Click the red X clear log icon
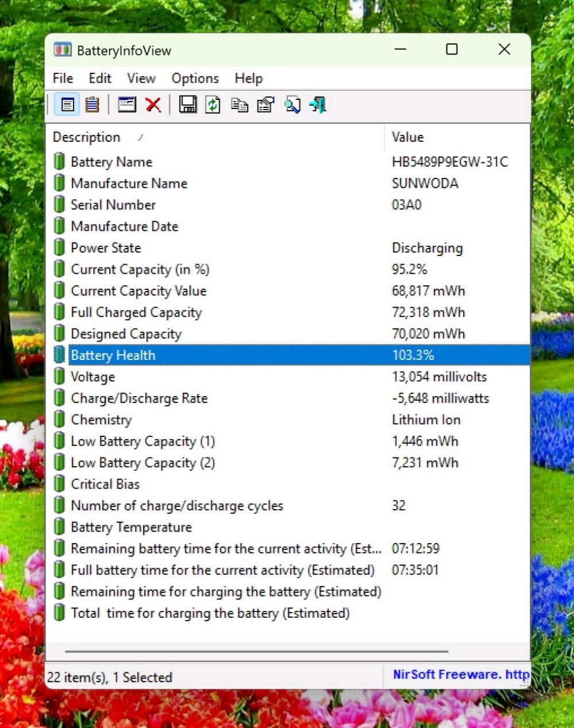Screen dimensions: 574x728 pyautogui.click(x=153, y=105)
